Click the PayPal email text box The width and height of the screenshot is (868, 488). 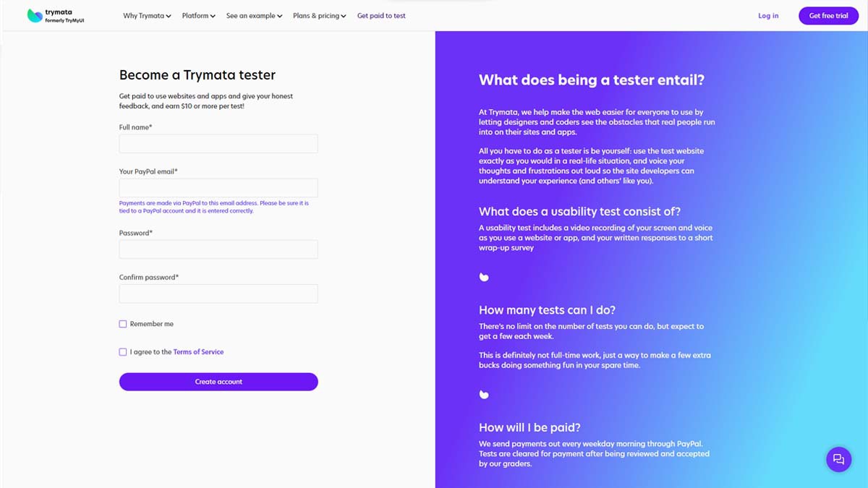pos(218,188)
